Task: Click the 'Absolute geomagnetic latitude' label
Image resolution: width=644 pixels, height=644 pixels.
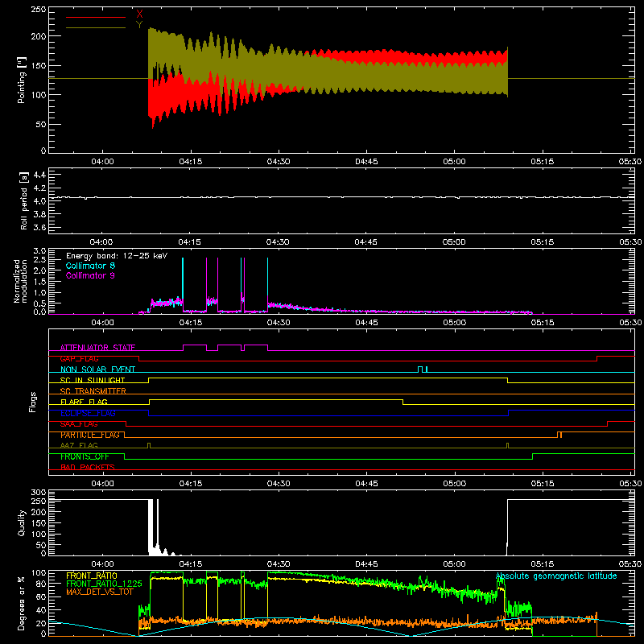Action: click(x=556, y=576)
